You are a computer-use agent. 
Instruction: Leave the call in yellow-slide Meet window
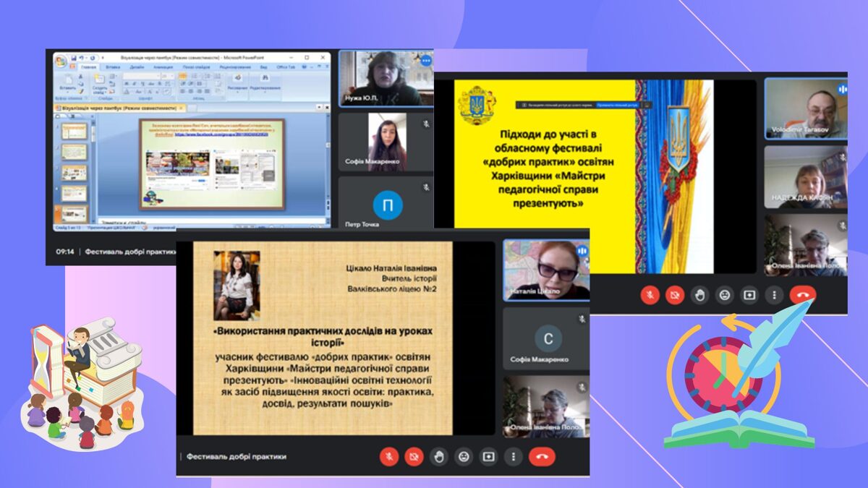click(803, 295)
